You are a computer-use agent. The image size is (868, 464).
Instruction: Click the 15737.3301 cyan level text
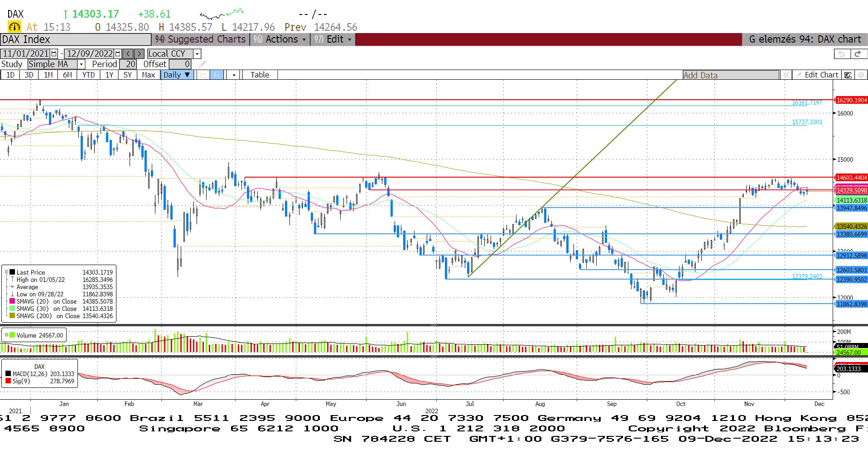tap(807, 122)
